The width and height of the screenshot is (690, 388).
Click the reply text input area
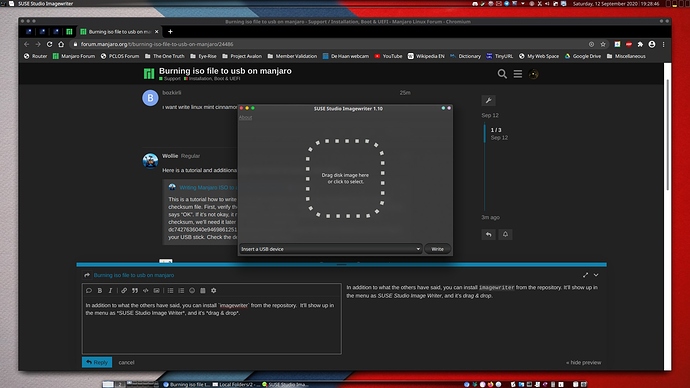212,326
